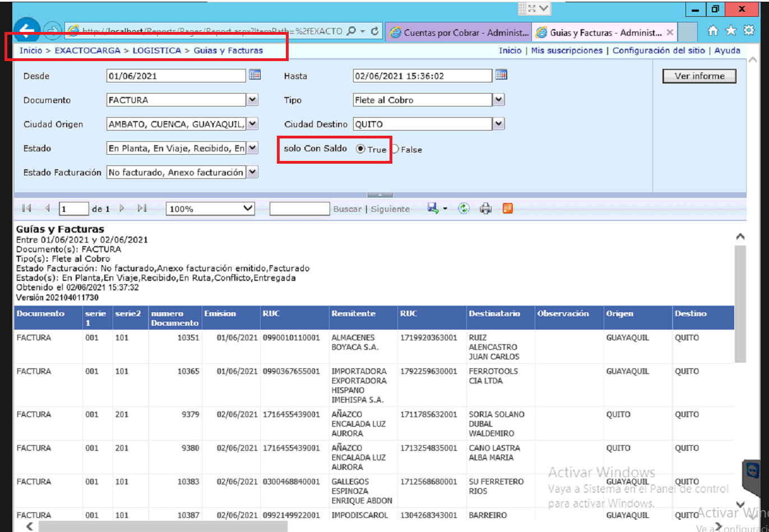769x532 pixels.
Task: Go to last report page
Action: coord(142,209)
